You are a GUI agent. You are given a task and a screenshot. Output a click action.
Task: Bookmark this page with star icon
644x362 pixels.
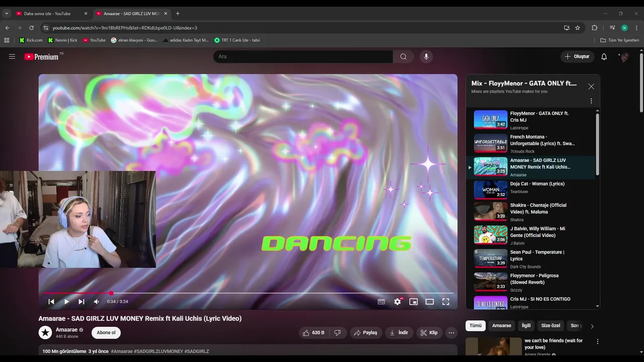(x=578, y=28)
